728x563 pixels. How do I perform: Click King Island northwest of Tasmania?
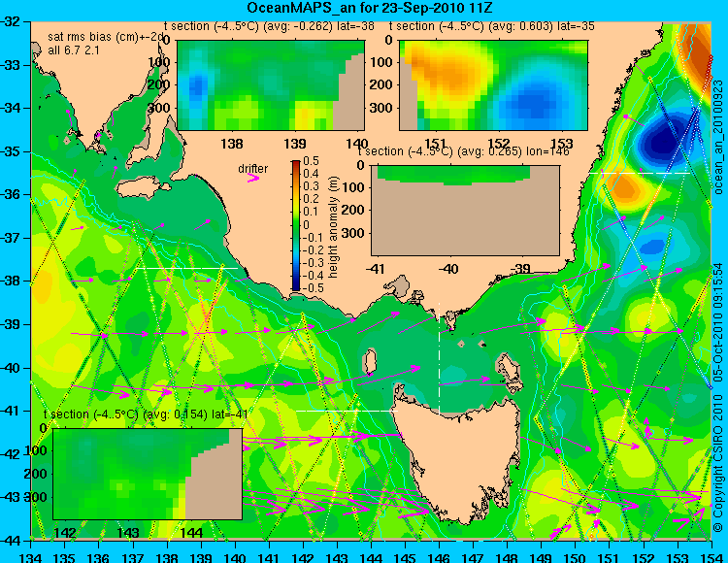369,362
